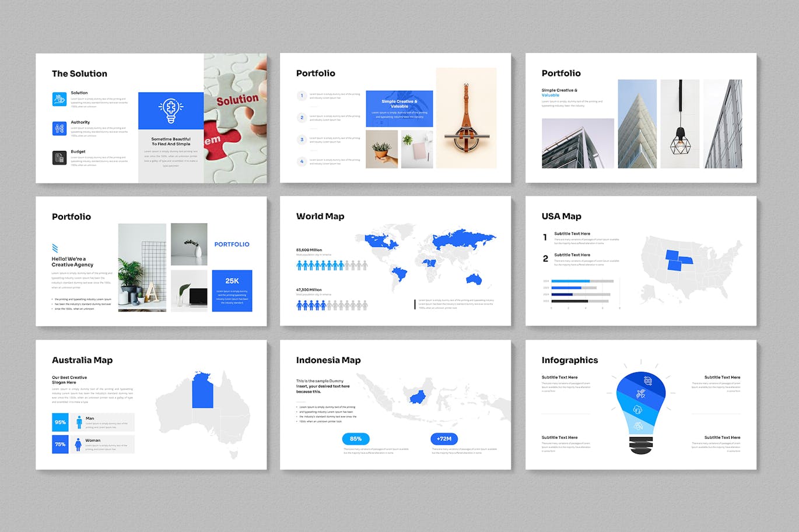Image resolution: width=799 pixels, height=532 pixels.
Task: Select numbered circle 4 in Portfolio list
Action: [302, 161]
